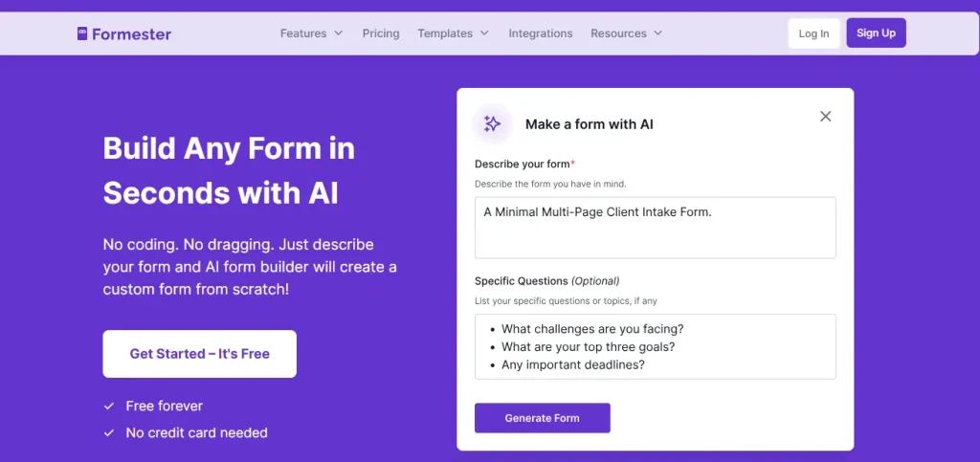Click into the Specific Questions text box
Screen dimensions: 980x462
[x=656, y=346]
